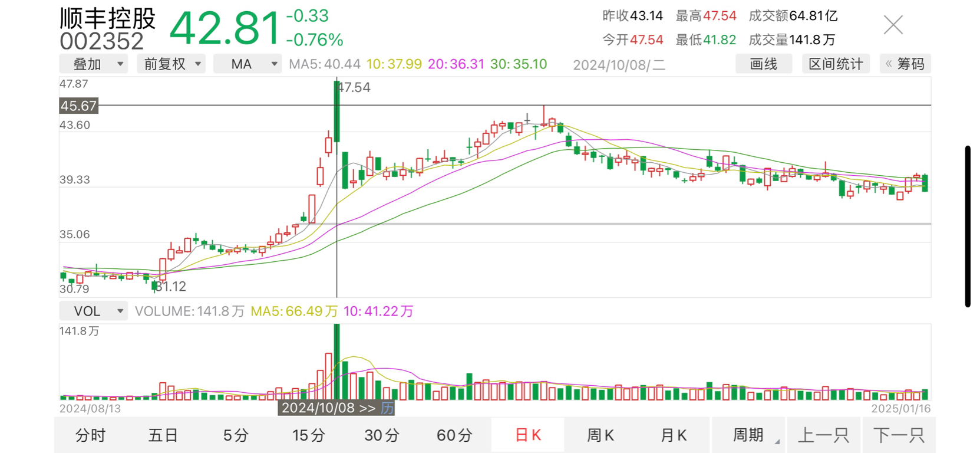The image size is (980, 453).
Task: Expand the 筹码 chip distribution panel
Action: point(905,64)
